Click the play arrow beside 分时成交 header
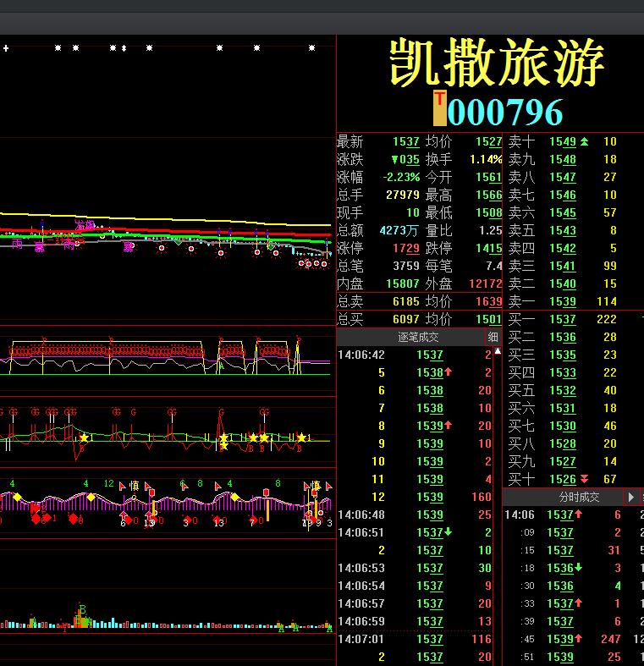This screenshot has width=644, height=666. [x=631, y=497]
